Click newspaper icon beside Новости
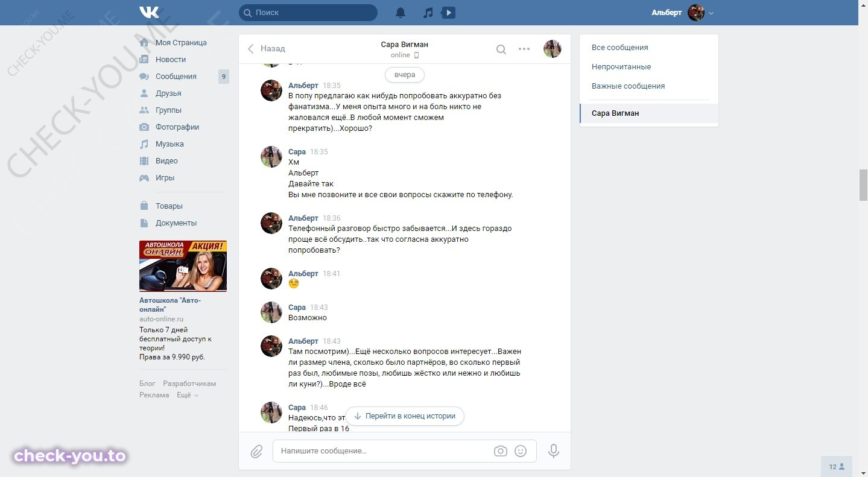The image size is (868, 477). pos(144,60)
